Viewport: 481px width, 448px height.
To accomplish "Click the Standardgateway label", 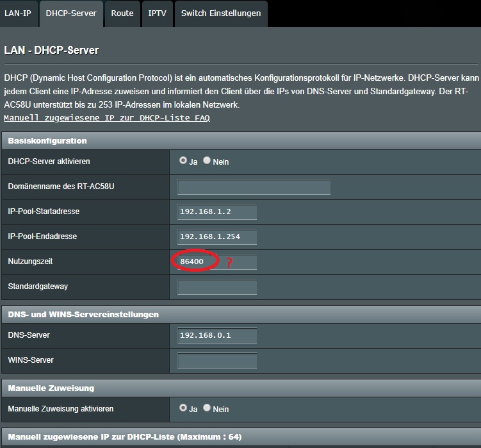I will (x=38, y=286).
